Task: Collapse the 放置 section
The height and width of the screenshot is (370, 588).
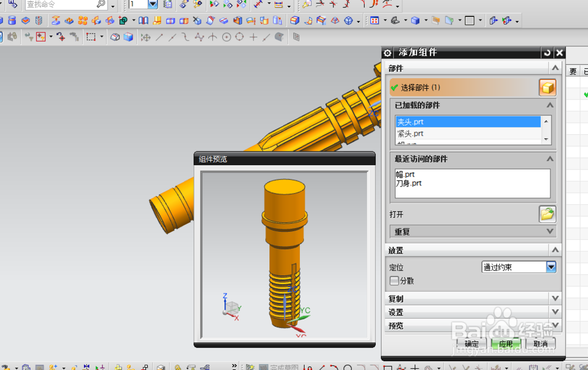Action: click(x=555, y=250)
